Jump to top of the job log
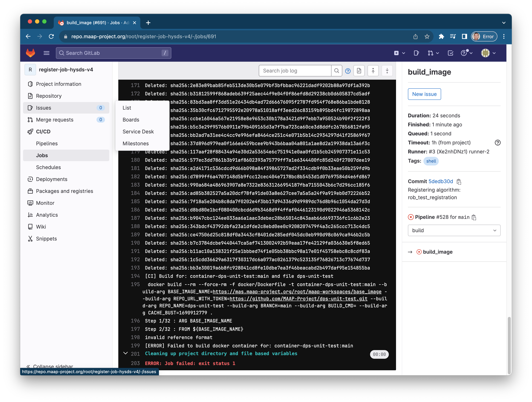This screenshot has width=532, height=402. pos(373,71)
